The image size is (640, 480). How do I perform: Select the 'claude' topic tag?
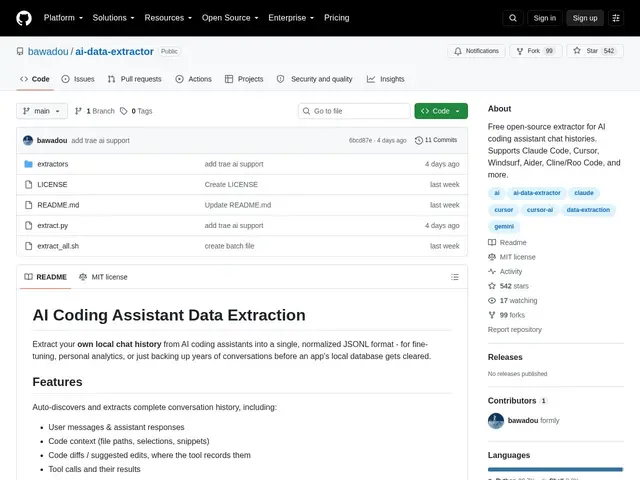[584, 193]
